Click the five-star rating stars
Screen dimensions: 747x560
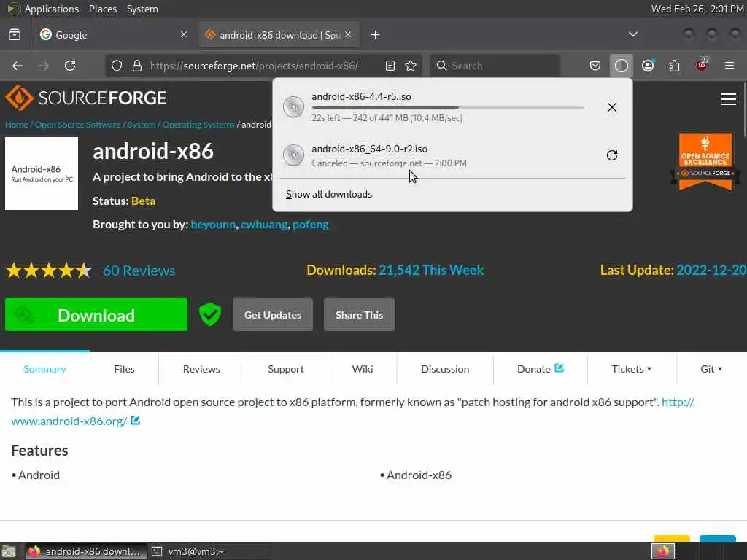click(x=49, y=271)
